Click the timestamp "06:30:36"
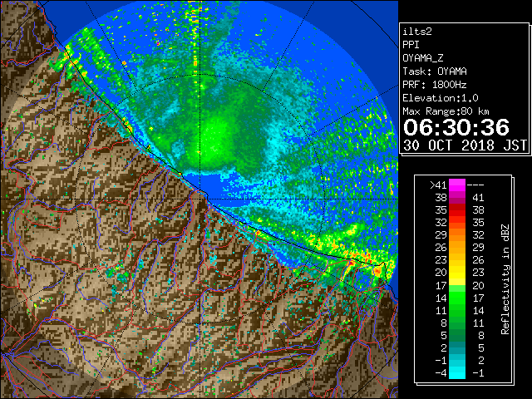Viewport: 532px width, 399px height. click(456, 127)
